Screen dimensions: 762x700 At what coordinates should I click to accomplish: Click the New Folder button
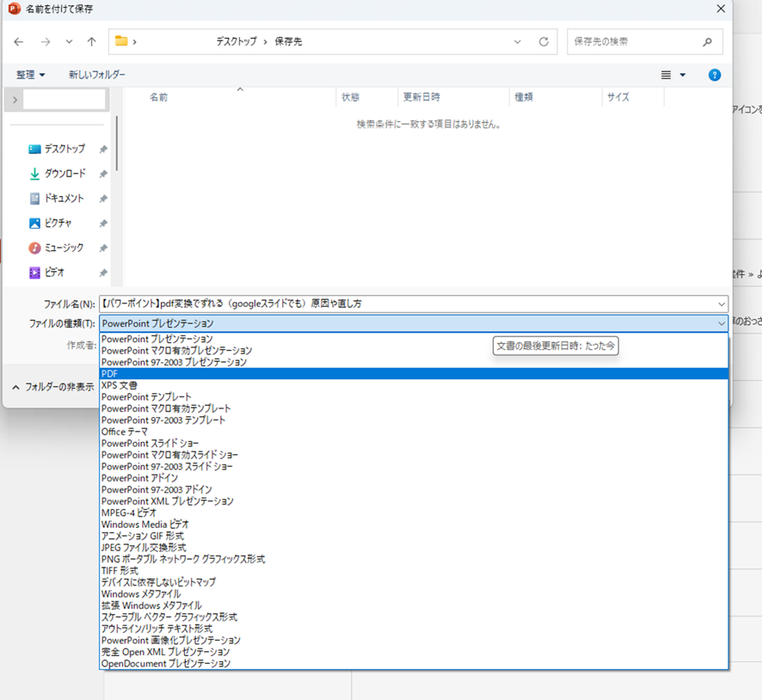click(97, 75)
